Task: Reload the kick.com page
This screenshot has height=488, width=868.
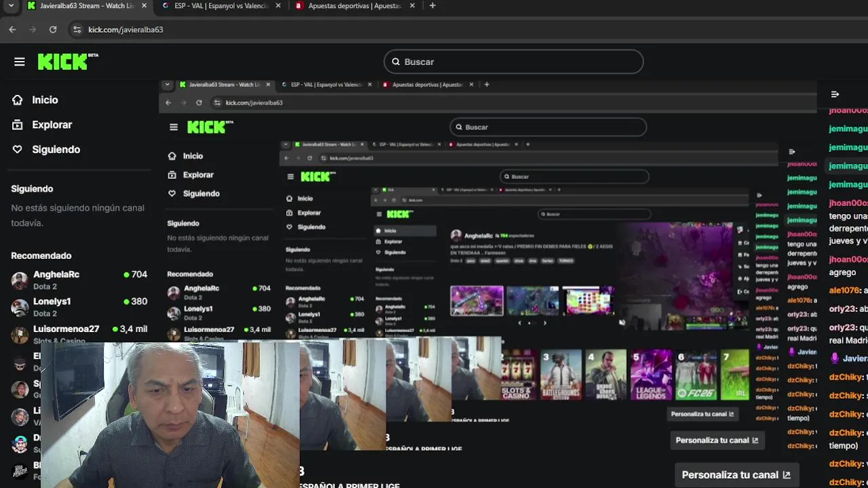Action: click(53, 29)
